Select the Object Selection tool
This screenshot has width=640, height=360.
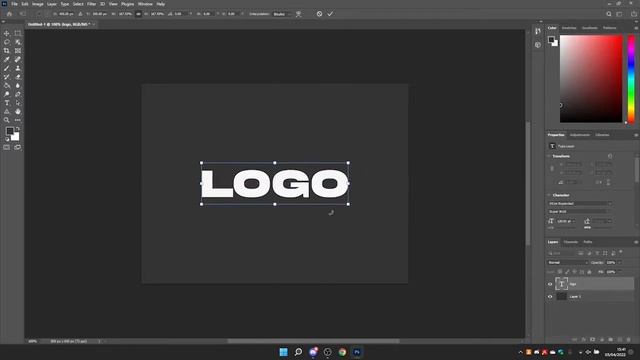point(18,42)
